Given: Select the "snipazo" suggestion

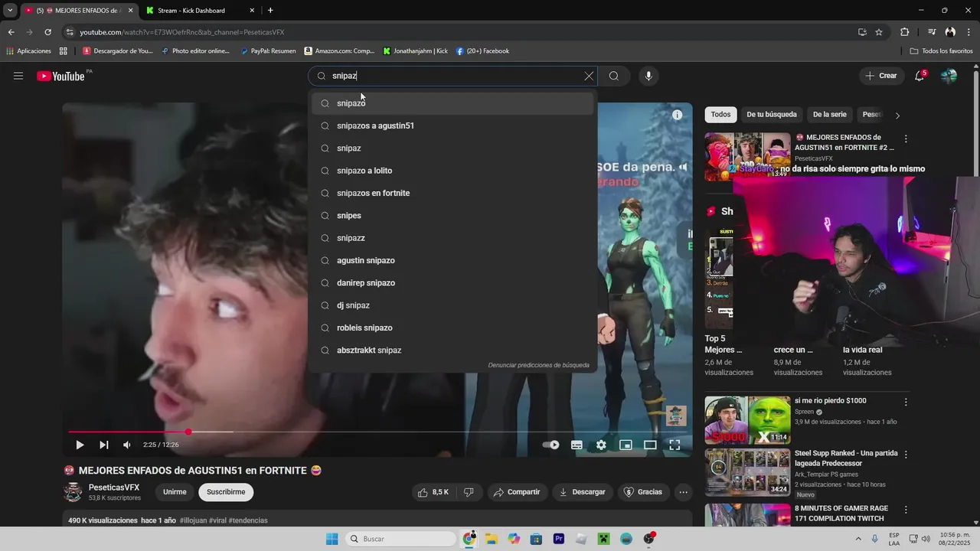Looking at the screenshot, I should tap(452, 103).
